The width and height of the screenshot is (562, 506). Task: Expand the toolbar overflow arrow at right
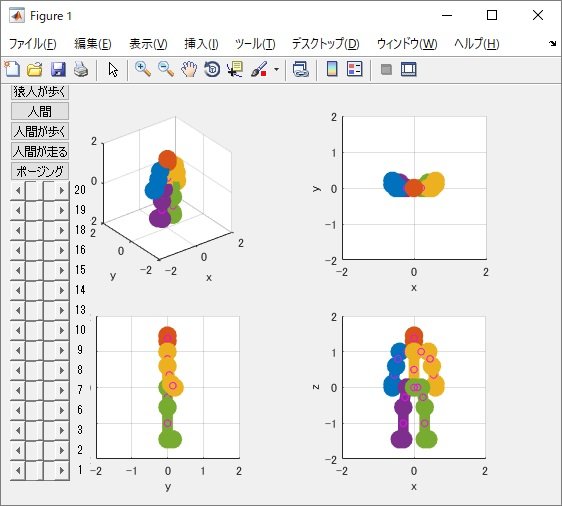point(552,43)
